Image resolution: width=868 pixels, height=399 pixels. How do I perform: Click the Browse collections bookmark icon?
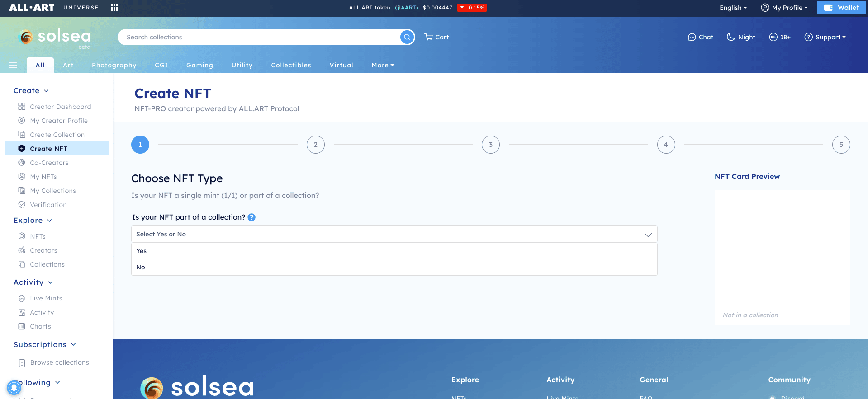22,363
